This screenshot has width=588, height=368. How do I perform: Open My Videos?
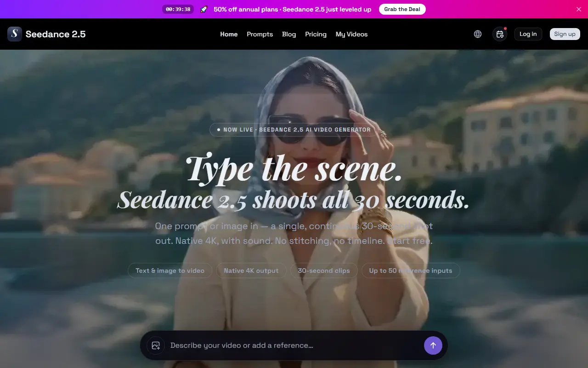point(352,34)
